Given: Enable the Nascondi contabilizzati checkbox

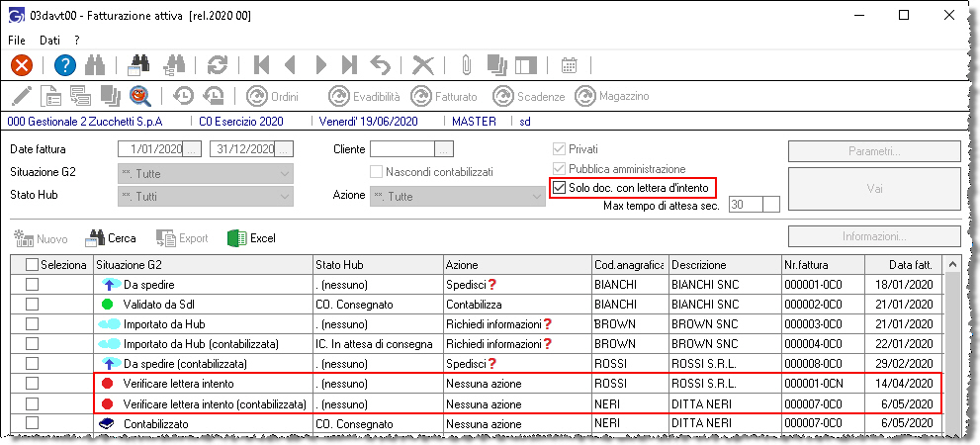Looking at the screenshot, I should pos(377,171).
